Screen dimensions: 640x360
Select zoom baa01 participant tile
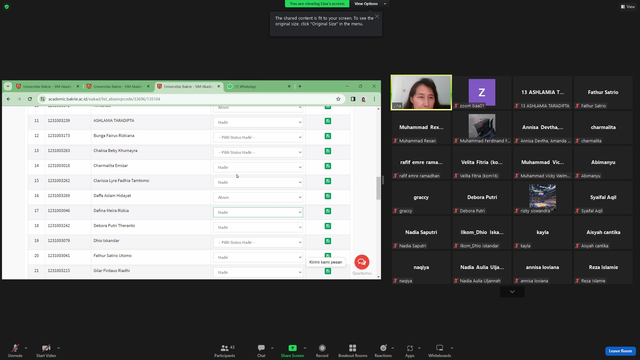(x=482, y=92)
